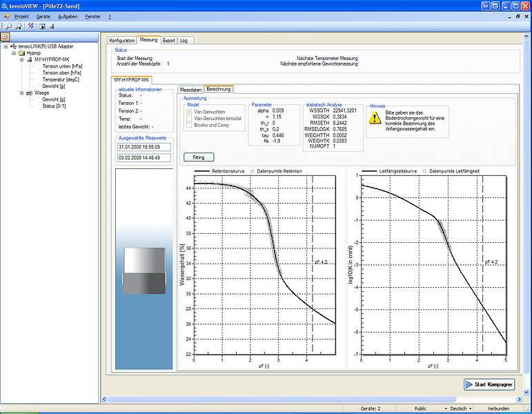The width and height of the screenshot is (532, 414).
Task: Click the yellow warning icon in the Hinweis box
Action: [x=375, y=118]
